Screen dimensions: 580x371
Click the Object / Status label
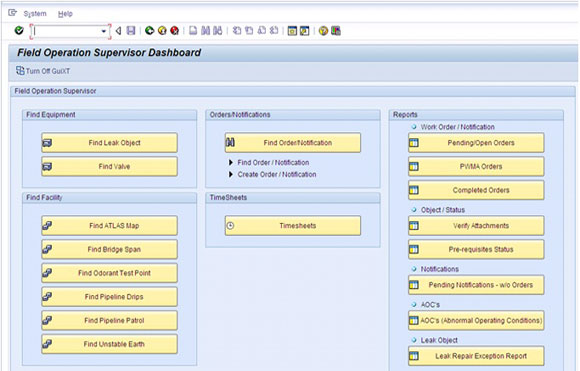pyautogui.click(x=443, y=210)
